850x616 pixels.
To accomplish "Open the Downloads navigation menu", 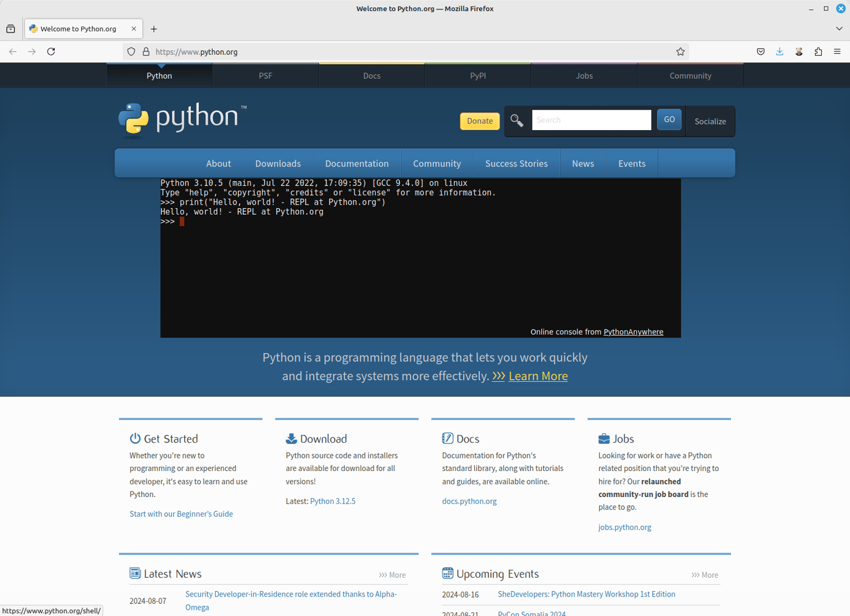I will 278,163.
